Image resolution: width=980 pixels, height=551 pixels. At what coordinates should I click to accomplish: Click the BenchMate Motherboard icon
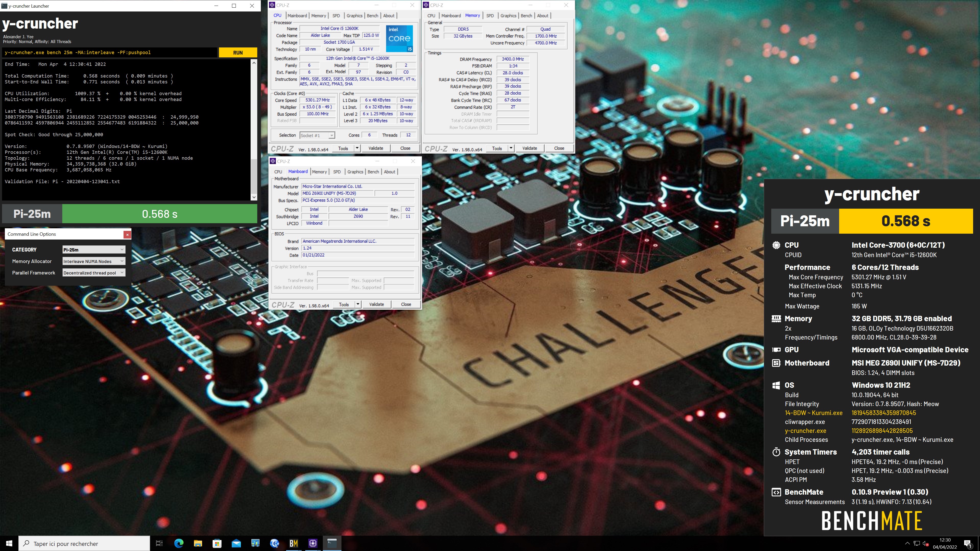(x=776, y=363)
